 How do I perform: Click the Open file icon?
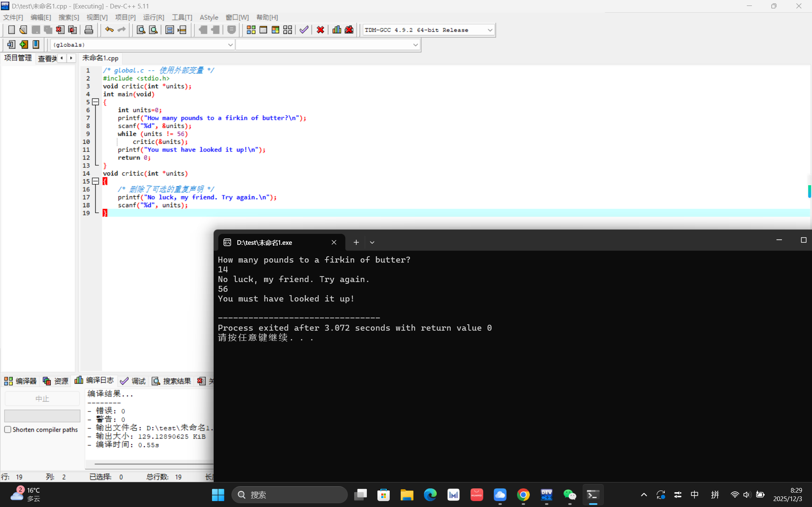click(23, 30)
